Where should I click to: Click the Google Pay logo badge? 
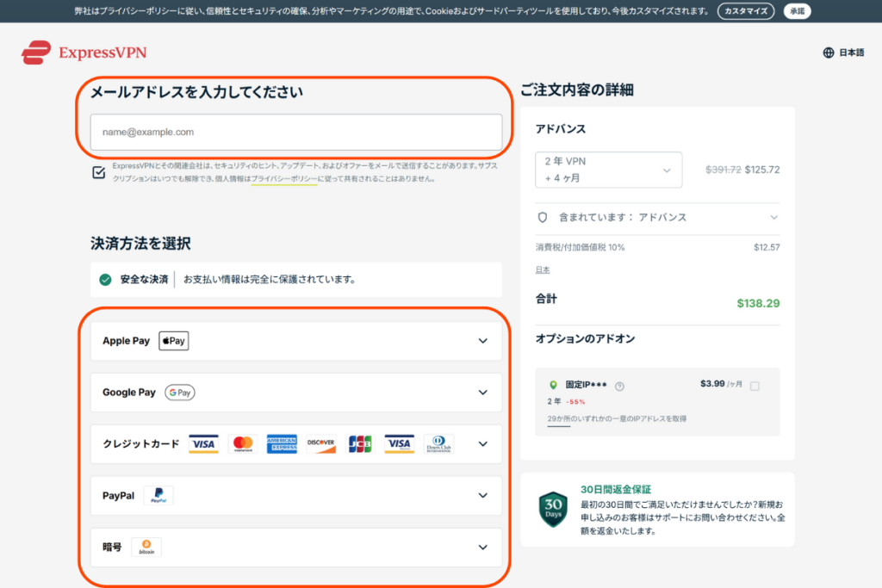pyautogui.click(x=180, y=393)
